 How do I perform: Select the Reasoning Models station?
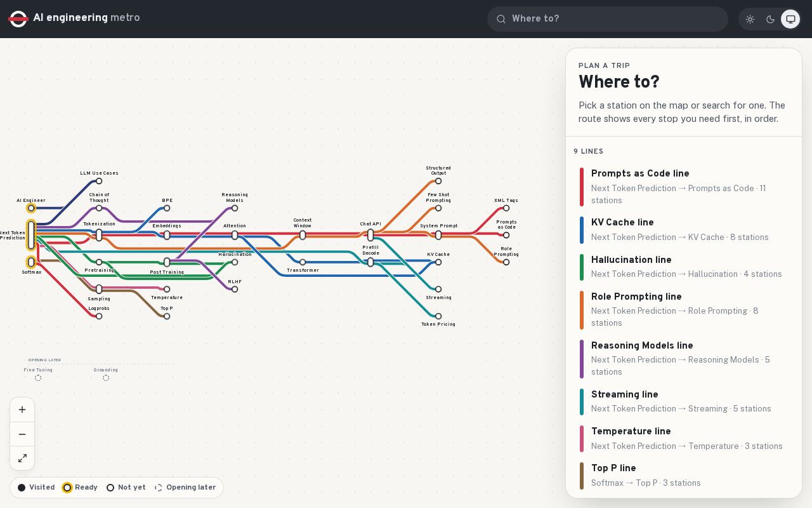tap(235, 208)
